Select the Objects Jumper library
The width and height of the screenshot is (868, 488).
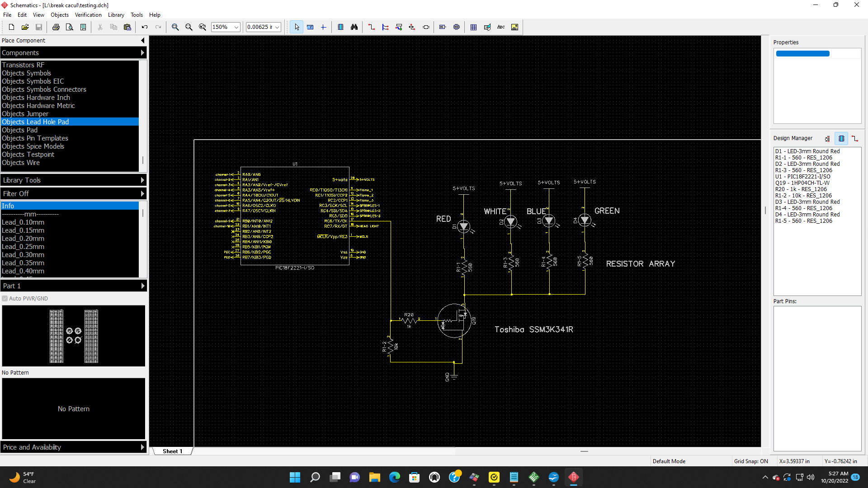click(x=70, y=114)
